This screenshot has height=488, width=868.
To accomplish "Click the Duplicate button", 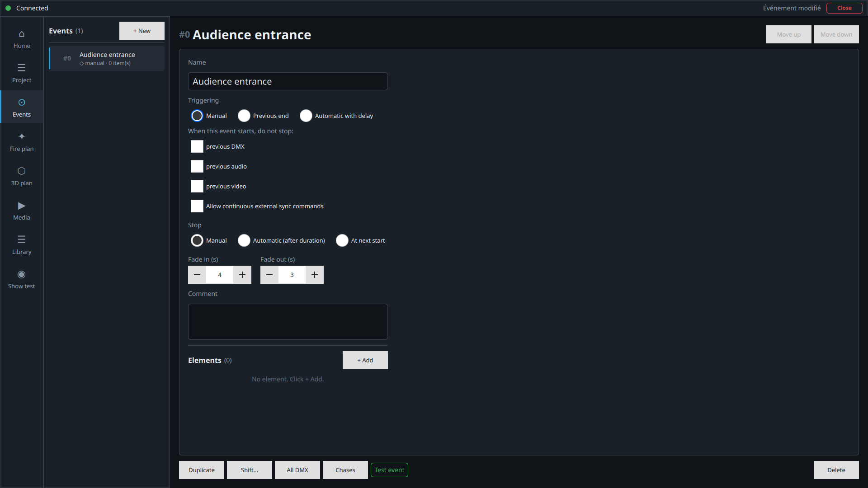I will (x=202, y=470).
